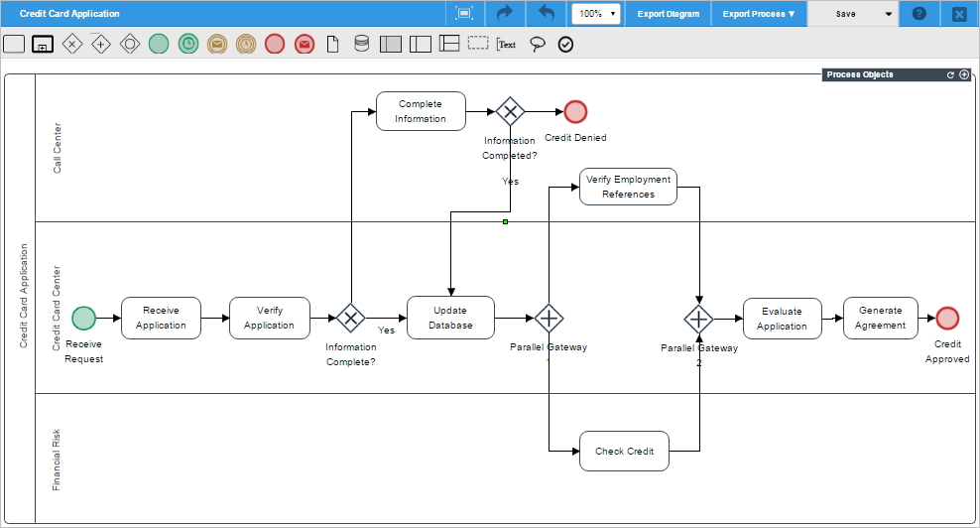980x528 pixels.
Task: Select the Verify Employment References task
Action: click(628, 187)
